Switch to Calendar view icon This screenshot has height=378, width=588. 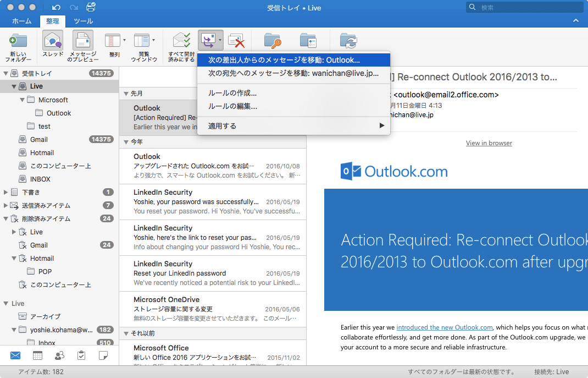[37, 355]
